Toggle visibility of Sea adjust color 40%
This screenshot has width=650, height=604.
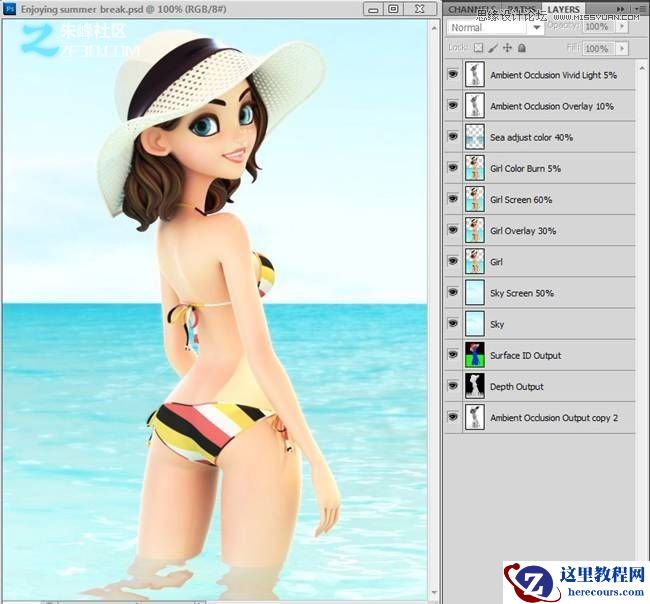click(x=453, y=136)
